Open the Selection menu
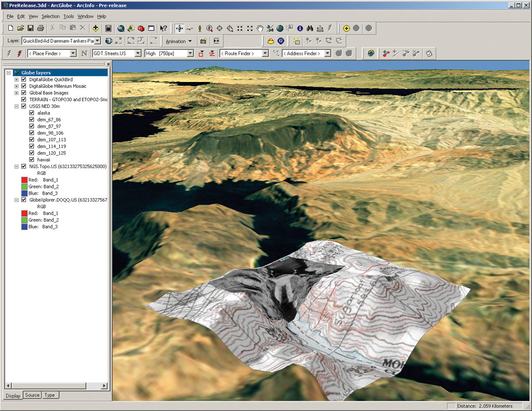Viewport: 532px width, 411px height. pyautogui.click(x=50, y=17)
